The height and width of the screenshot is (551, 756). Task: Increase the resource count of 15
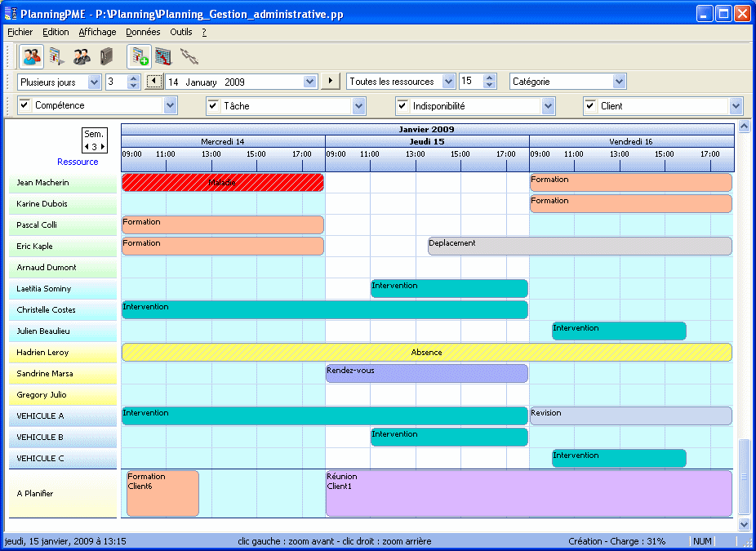pyautogui.click(x=490, y=78)
